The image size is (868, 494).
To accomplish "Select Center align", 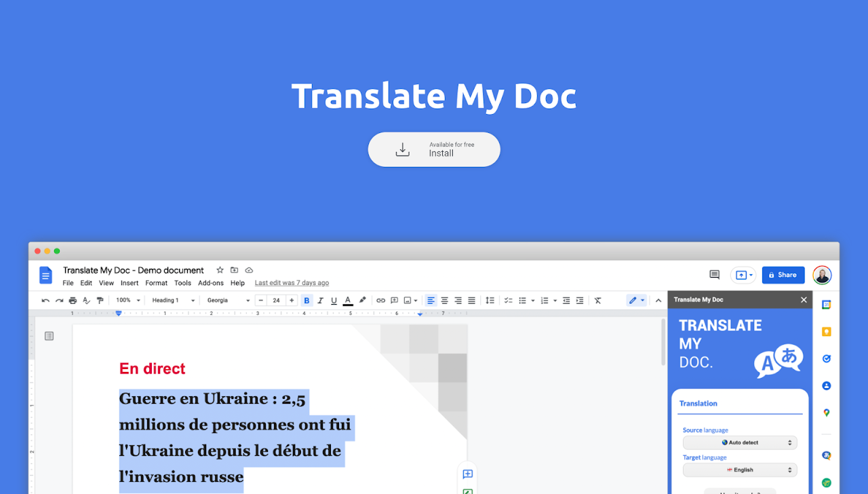I will [445, 301].
